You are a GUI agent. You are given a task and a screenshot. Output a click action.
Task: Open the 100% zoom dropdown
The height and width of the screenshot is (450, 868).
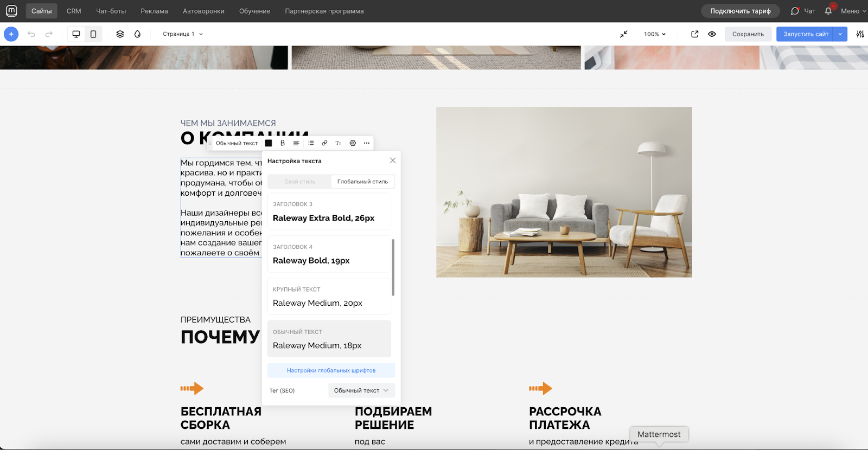[655, 34]
